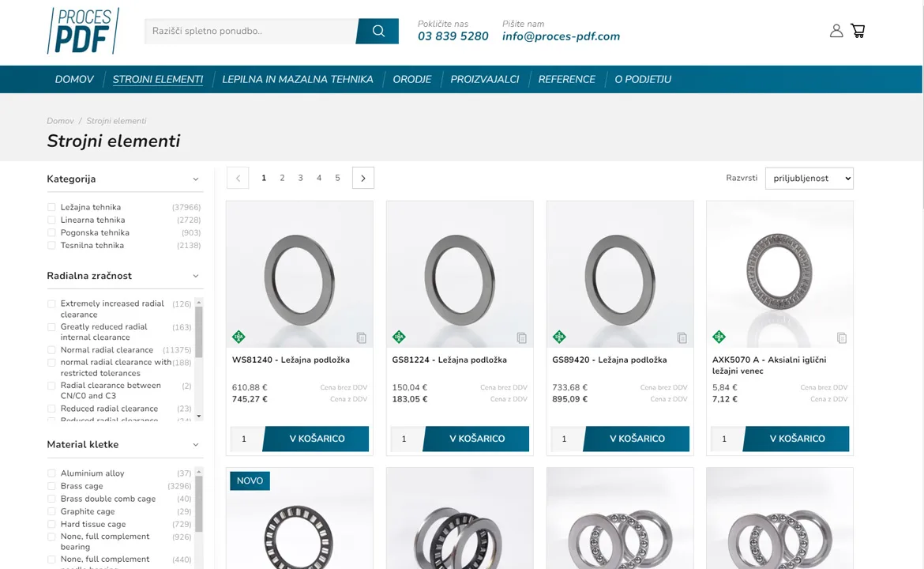
Task: Click compare icon on AXK5070 A card
Action: click(842, 338)
